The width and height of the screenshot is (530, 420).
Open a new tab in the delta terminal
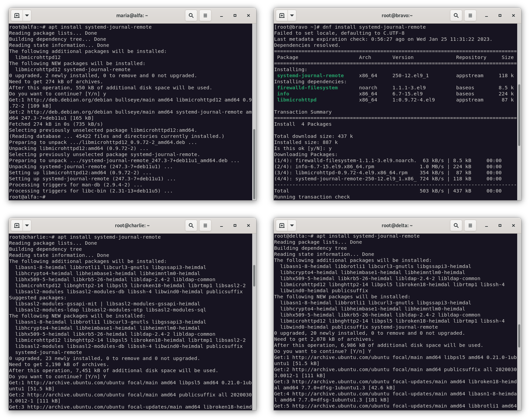[x=282, y=226]
